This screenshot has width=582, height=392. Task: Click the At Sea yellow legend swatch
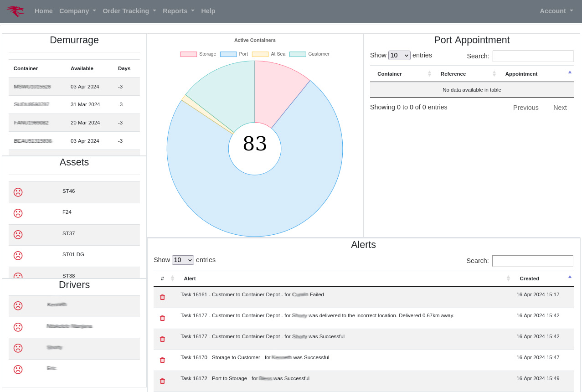(260, 54)
